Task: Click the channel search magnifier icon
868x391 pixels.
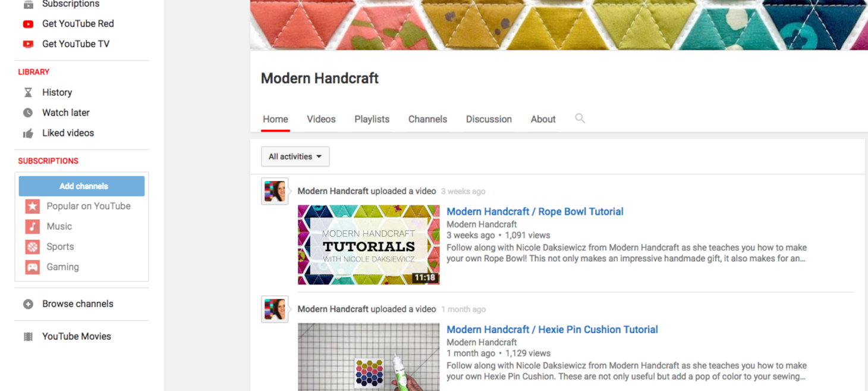Action: coord(580,118)
